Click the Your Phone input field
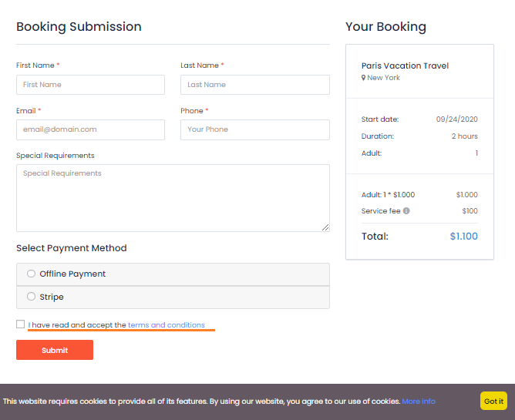 pos(255,129)
